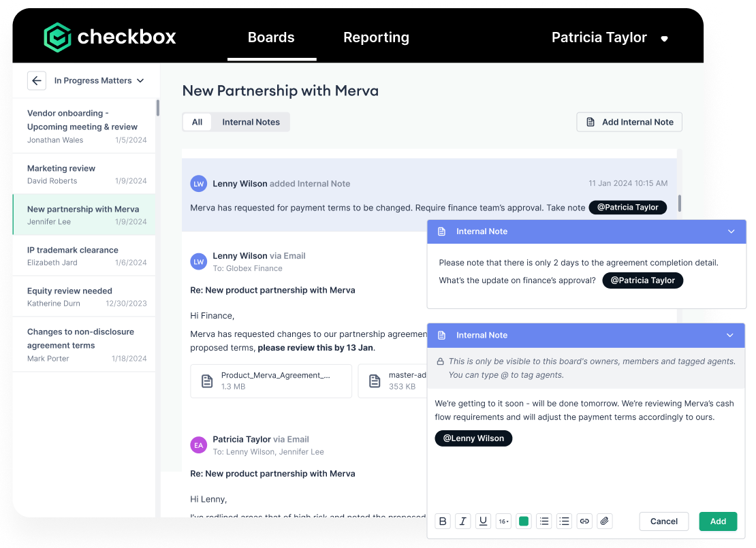This screenshot has height=548, width=756.
Task: Click the 11 Jan 2024 10:15 AM timestamp
Action: tap(628, 183)
